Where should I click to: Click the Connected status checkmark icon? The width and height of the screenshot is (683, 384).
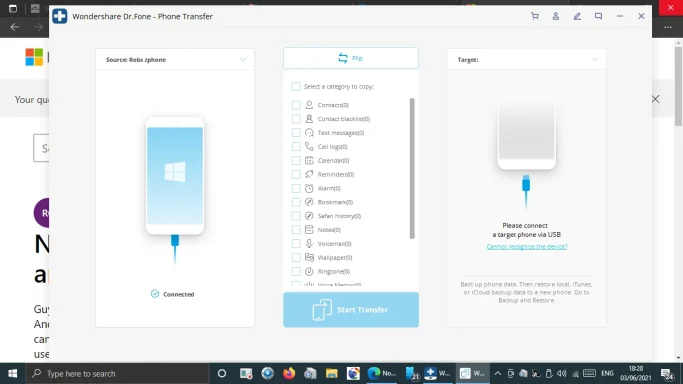pyautogui.click(x=155, y=294)
